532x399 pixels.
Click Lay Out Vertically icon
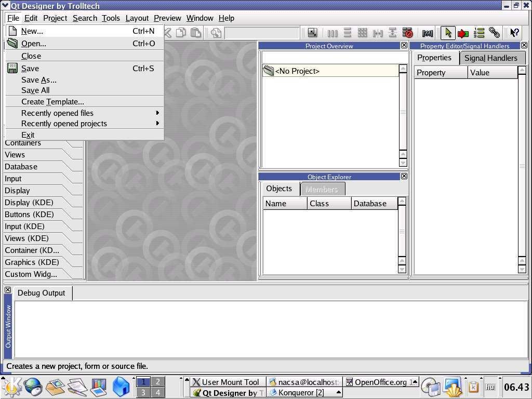347,33
